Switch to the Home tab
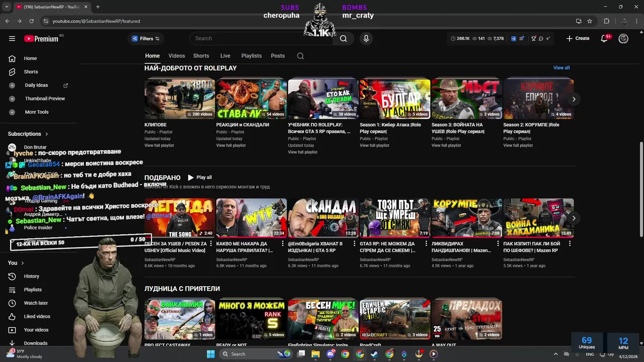This screenshot has height=362, width=644. coord(152,56)
